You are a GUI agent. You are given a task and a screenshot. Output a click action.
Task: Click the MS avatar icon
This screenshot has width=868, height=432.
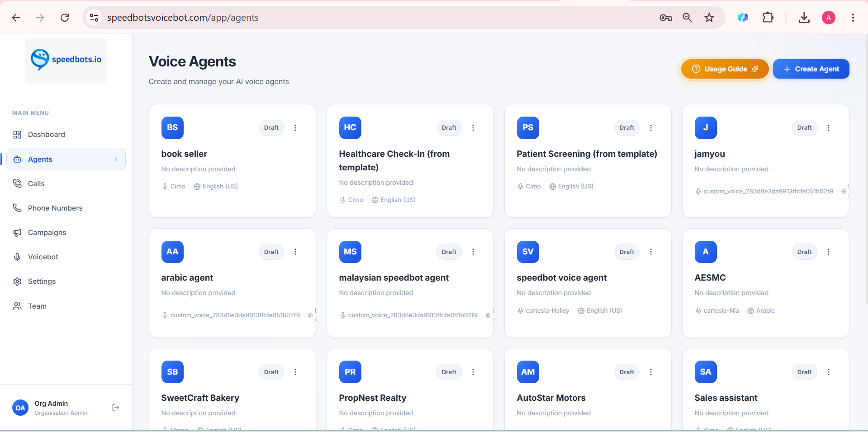[350, 252]
